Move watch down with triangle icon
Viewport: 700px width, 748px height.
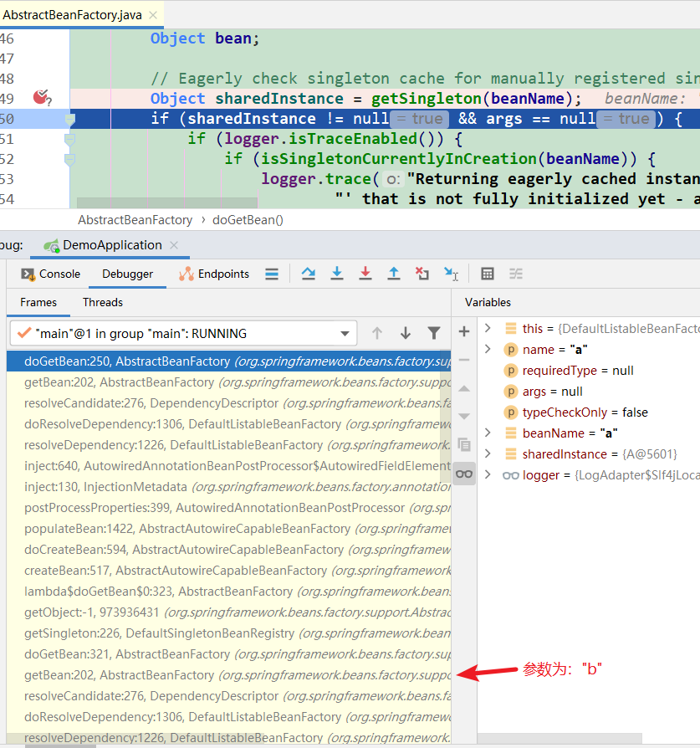coord(464,416)
